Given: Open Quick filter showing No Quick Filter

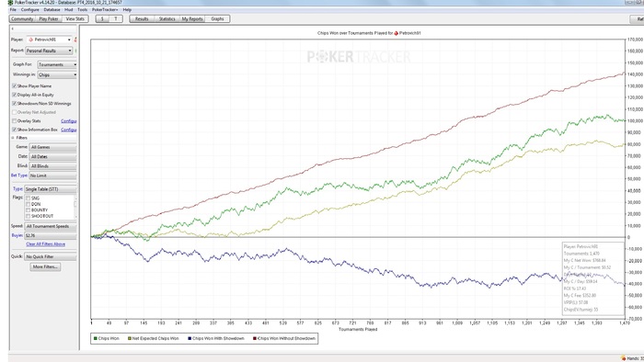Looking at the screenshot, I should [x=50, y=256].
